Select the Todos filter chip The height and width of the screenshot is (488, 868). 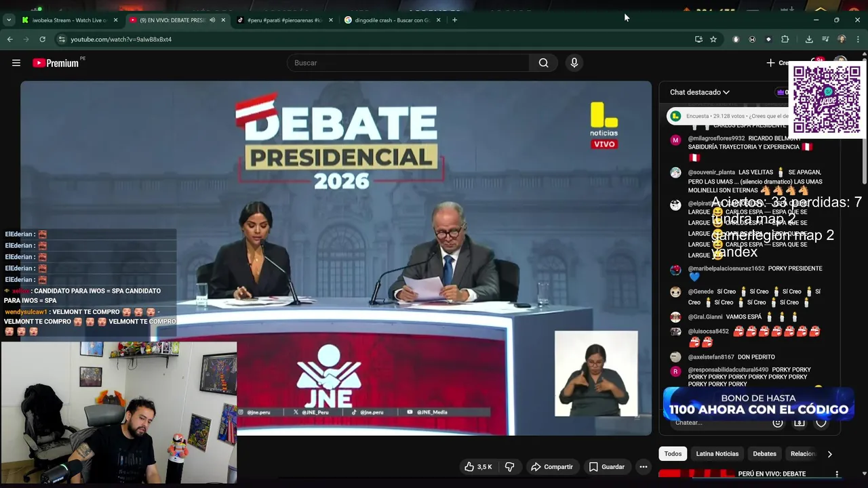coord(673,454)
